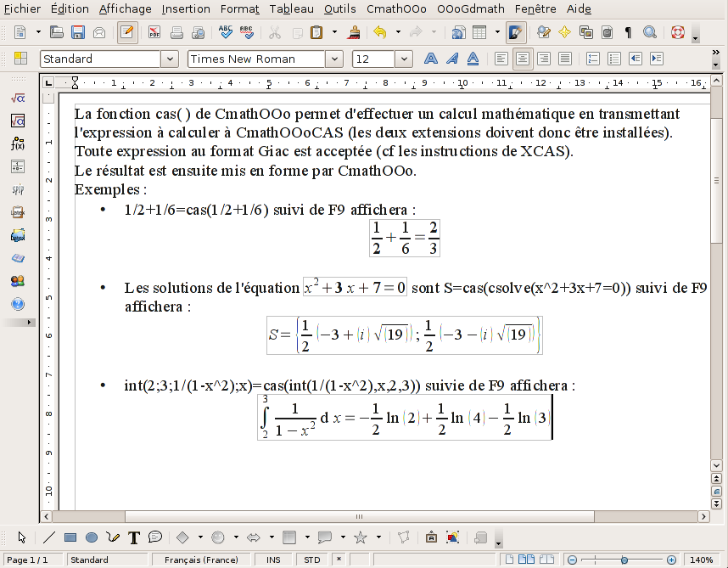The width and height of the screenshot is (728, 568).
Task: Expand the font size dropdown
Action: [x=404, y=59]
